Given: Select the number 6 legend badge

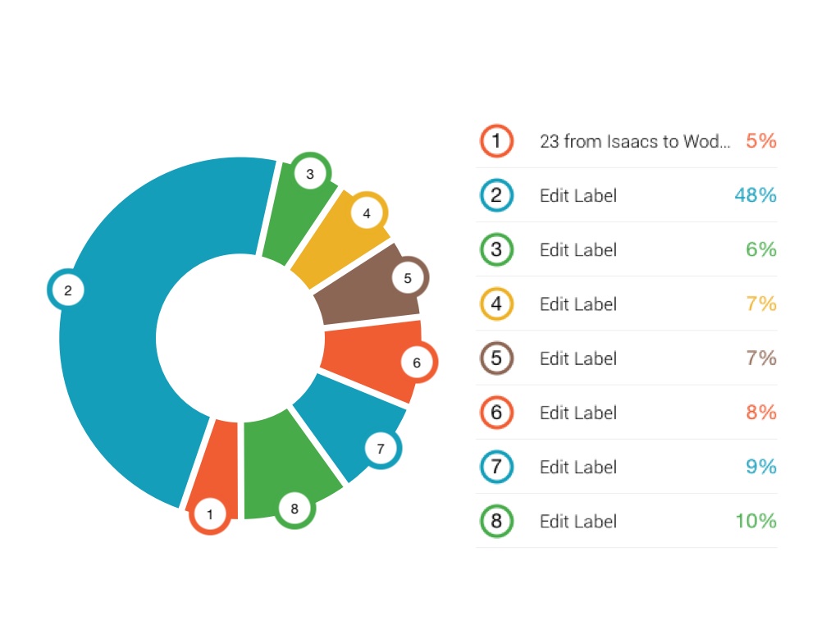Looking at the screenshot, I should [x=496, y=412].
